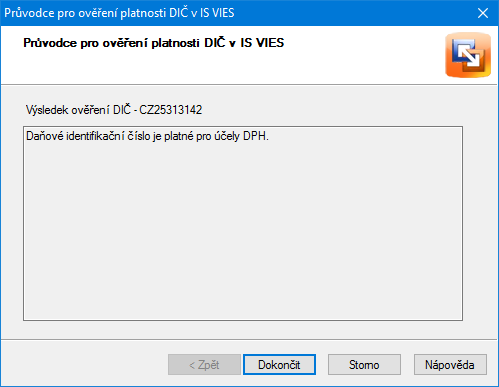Click the bold wizard heading text
The width and height of the screenshot is (499, 387).
[x=154, y=43]
